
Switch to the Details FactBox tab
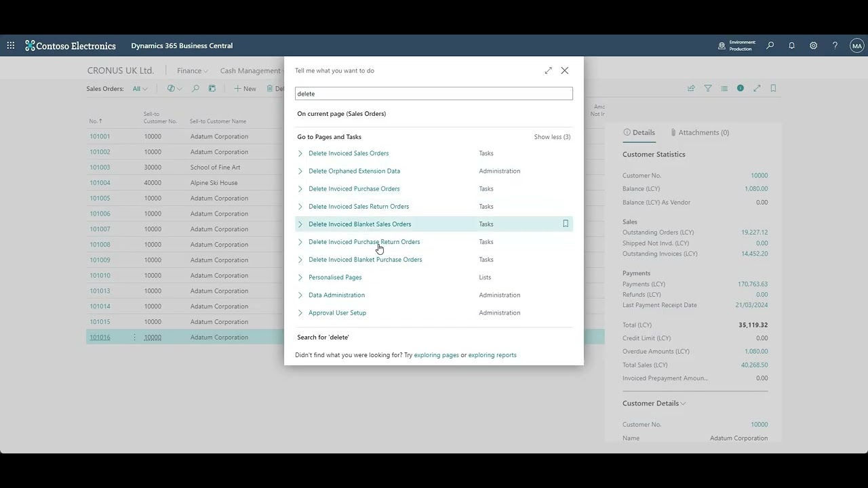[639, 132]
